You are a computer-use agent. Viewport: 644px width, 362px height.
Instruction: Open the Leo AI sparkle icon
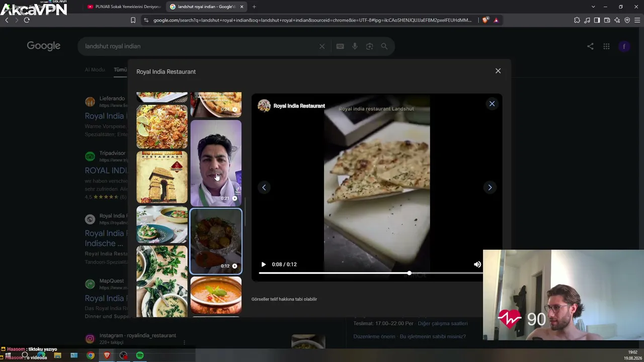[617, 20]
